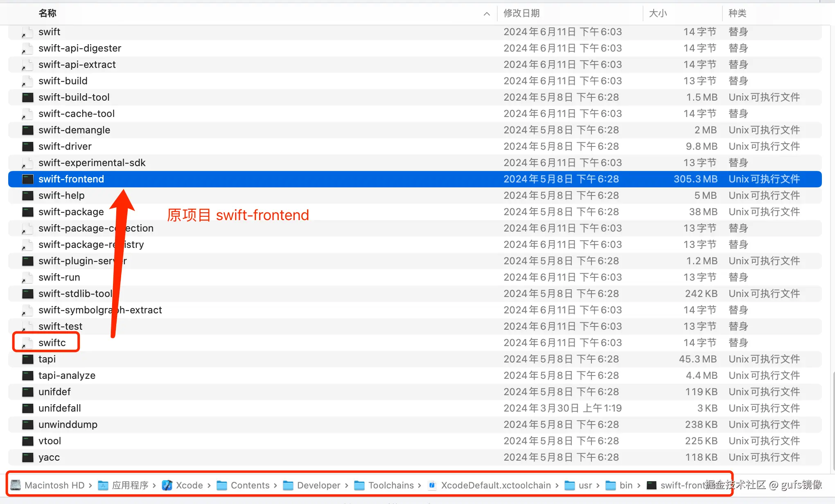Sort by the kind column header
This screenshot has width=835, height=504.
737,13
